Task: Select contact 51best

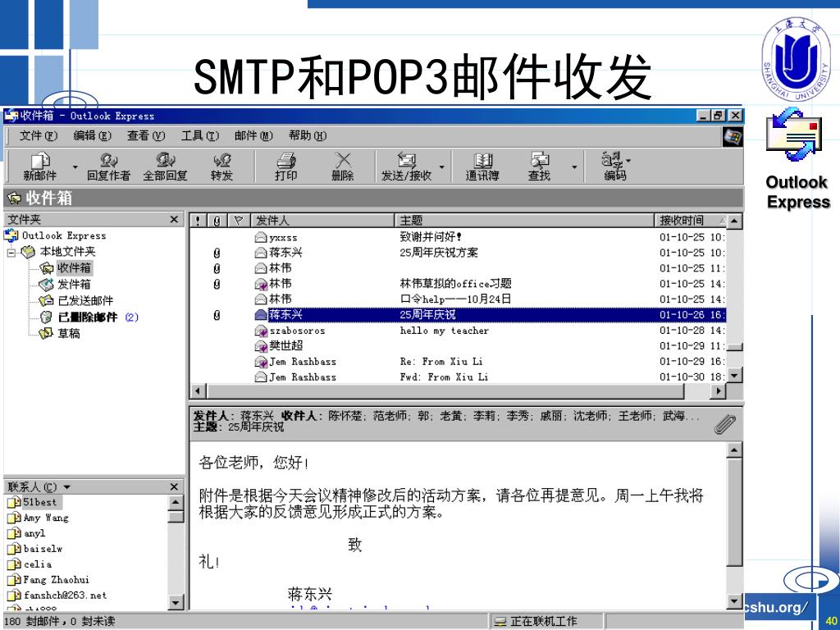Action: click(x=33, y=502)
